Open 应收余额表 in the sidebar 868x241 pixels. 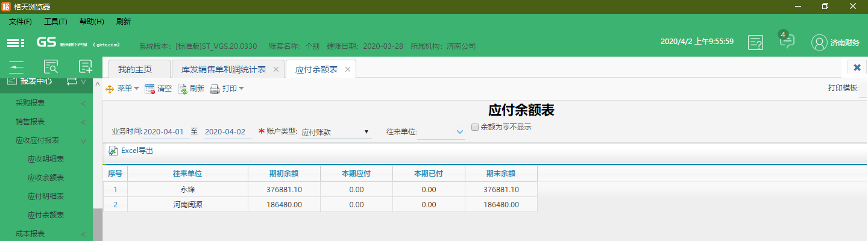[46, 178]
